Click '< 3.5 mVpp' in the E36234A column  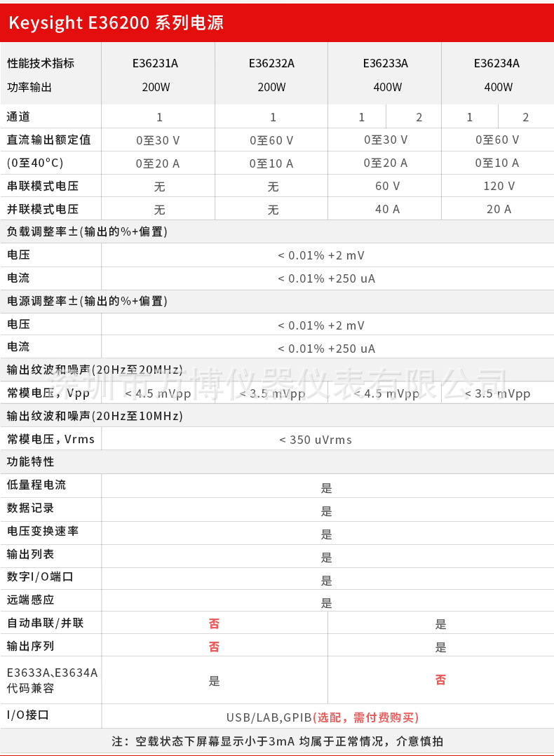[498, 394]
